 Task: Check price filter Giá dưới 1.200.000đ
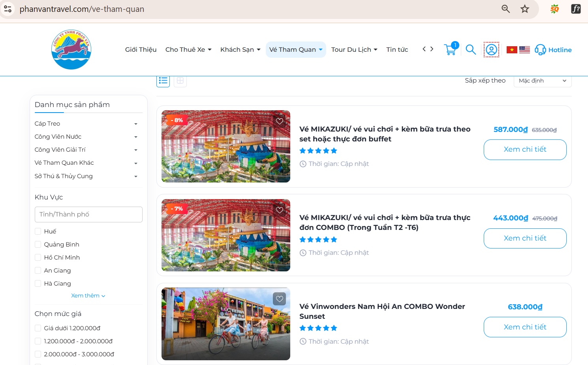[38, 328]
